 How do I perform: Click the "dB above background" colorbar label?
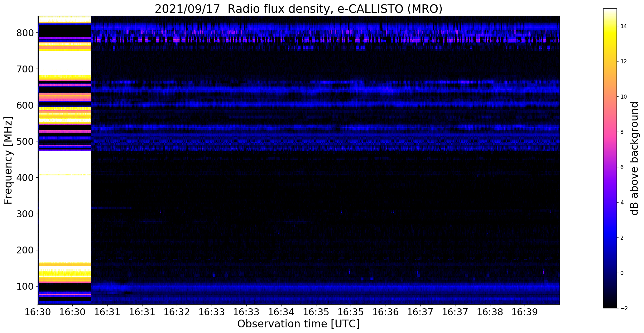[634, 158]
